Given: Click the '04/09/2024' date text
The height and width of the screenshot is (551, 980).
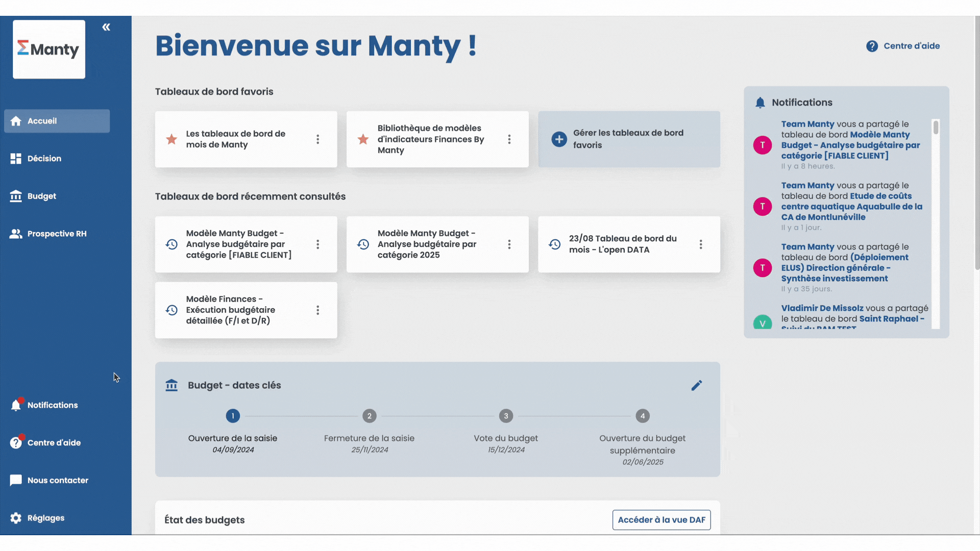Looking at the screenshot, I should tap(233, 449).
